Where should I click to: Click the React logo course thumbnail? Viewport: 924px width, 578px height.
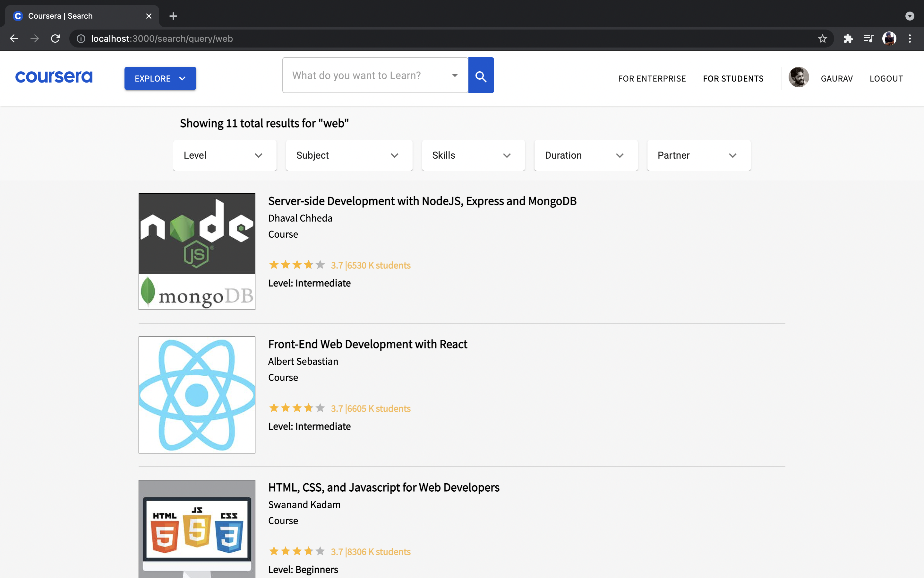(x=197, y=395)
